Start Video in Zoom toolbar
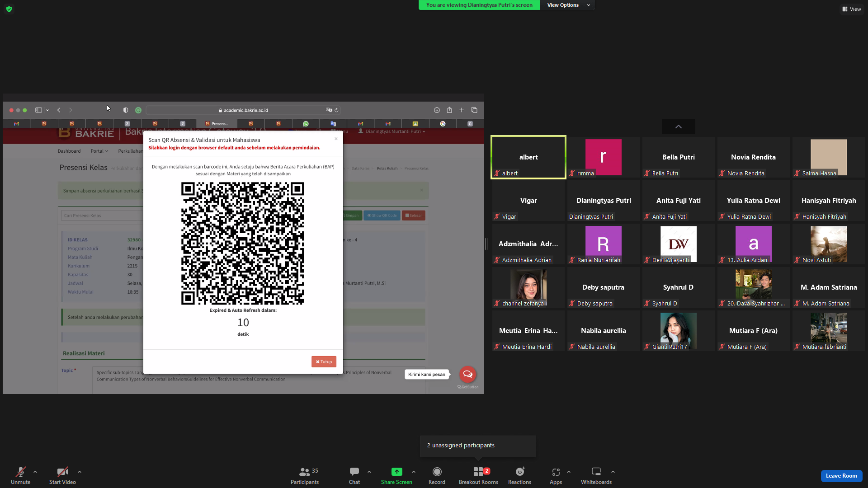The height and width of the screenshot is (488, 868). [62, 475]
